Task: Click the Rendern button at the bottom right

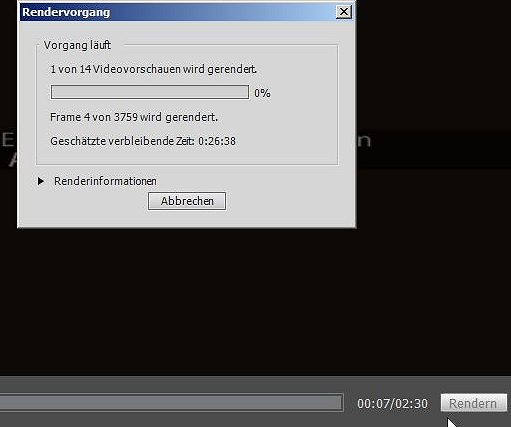Action: click(474, 403)
